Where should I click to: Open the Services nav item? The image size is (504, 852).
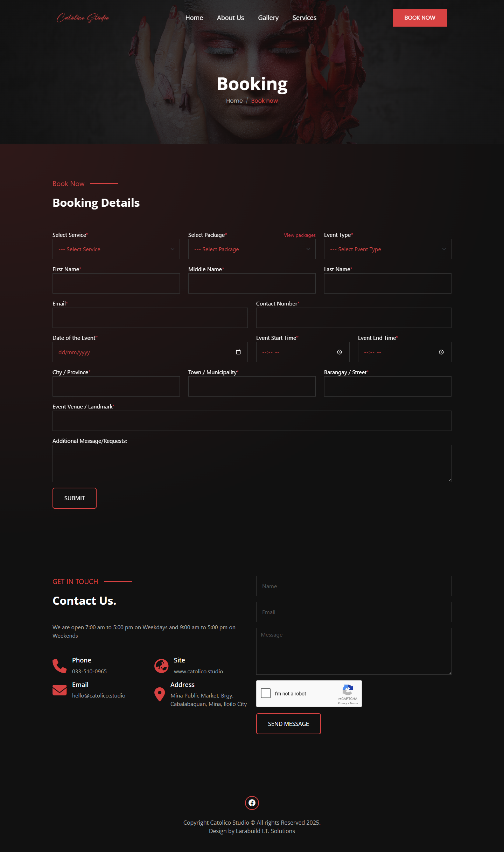[x=304, y=18]
